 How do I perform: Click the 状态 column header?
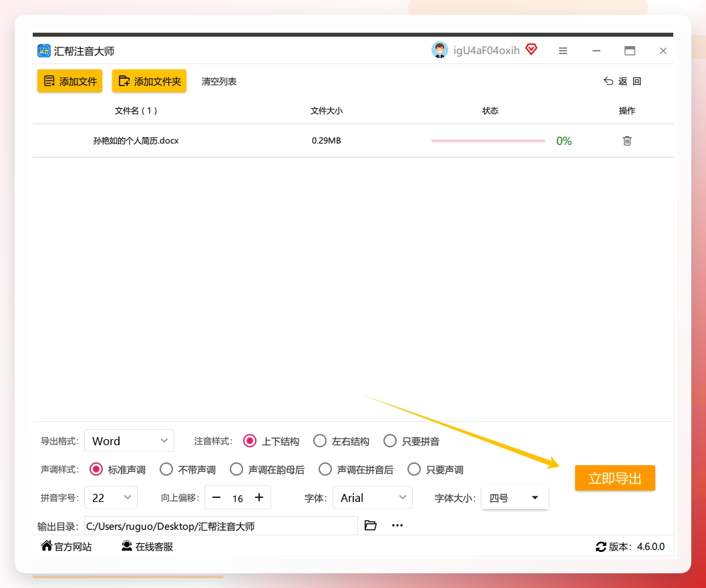point(490,111)
